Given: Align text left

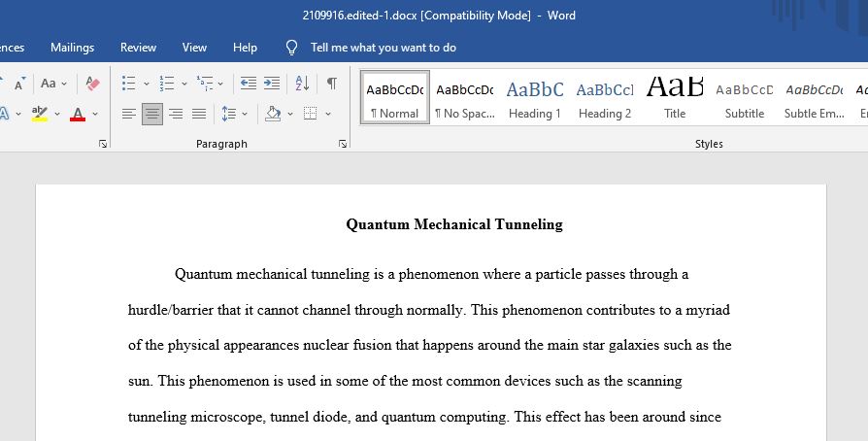Looking at the screenshot, I should click(x=128, y=114).
